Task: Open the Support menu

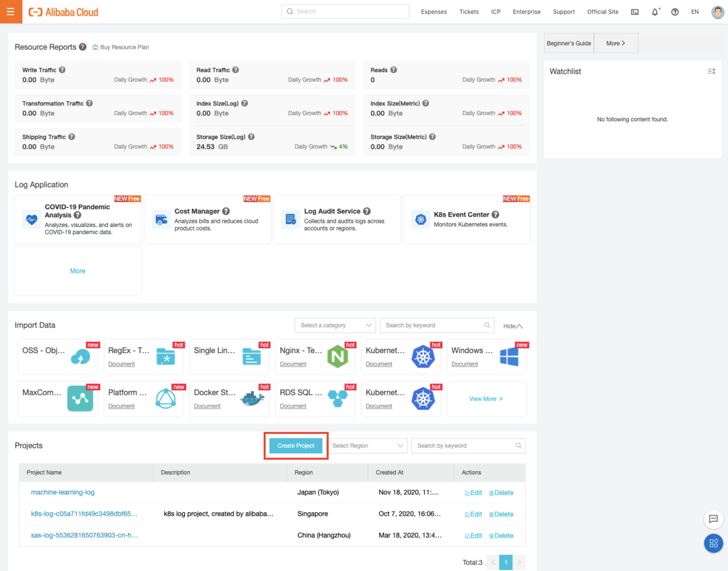Action: [564, 12]
